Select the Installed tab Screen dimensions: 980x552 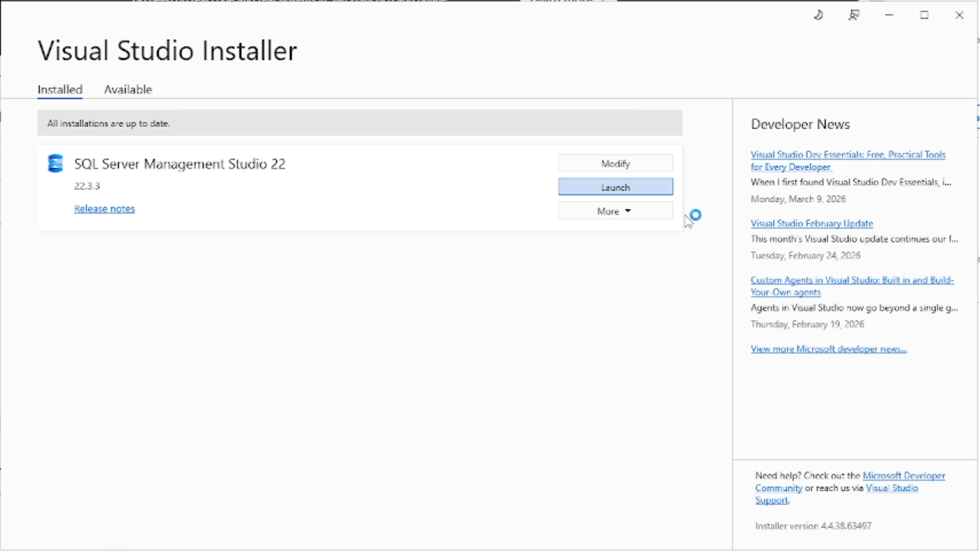pyautogui.click(x=60, y=89)
